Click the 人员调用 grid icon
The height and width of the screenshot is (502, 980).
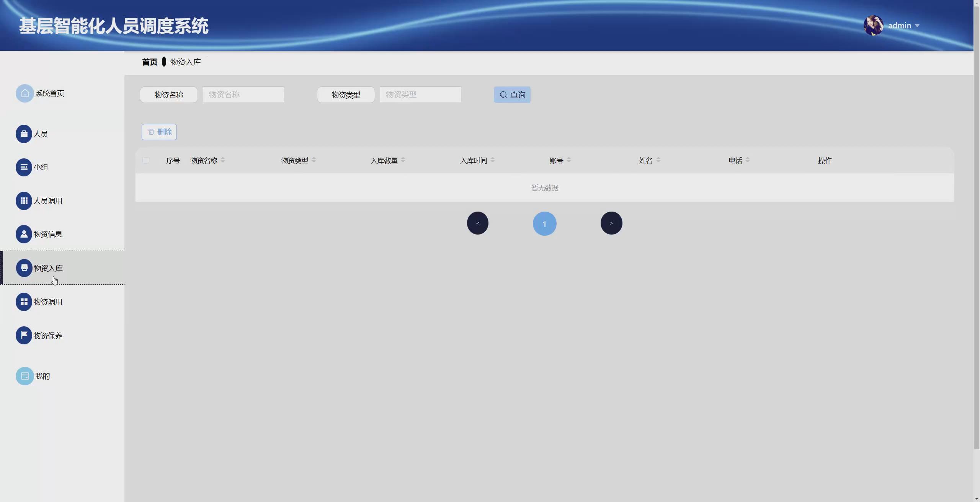click(24, 201)
